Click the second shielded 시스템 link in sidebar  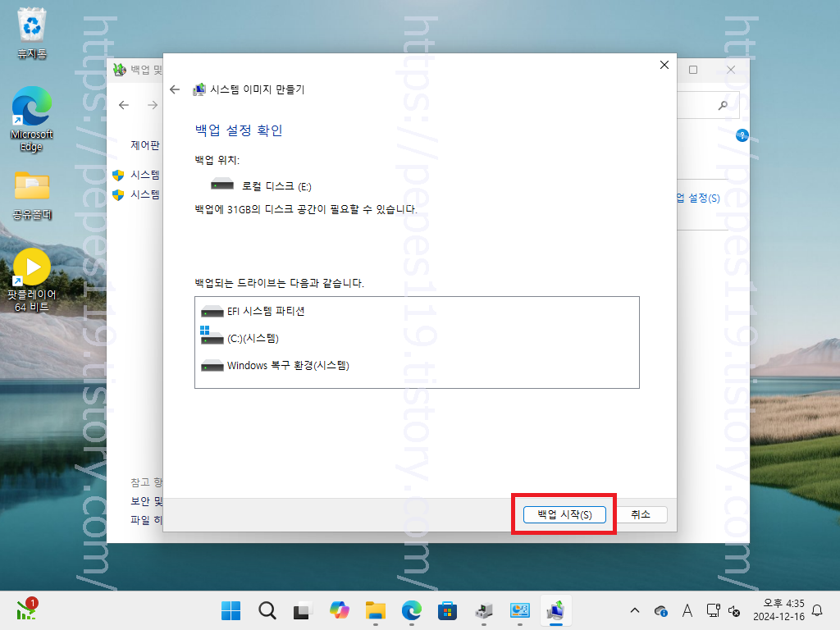145,194
